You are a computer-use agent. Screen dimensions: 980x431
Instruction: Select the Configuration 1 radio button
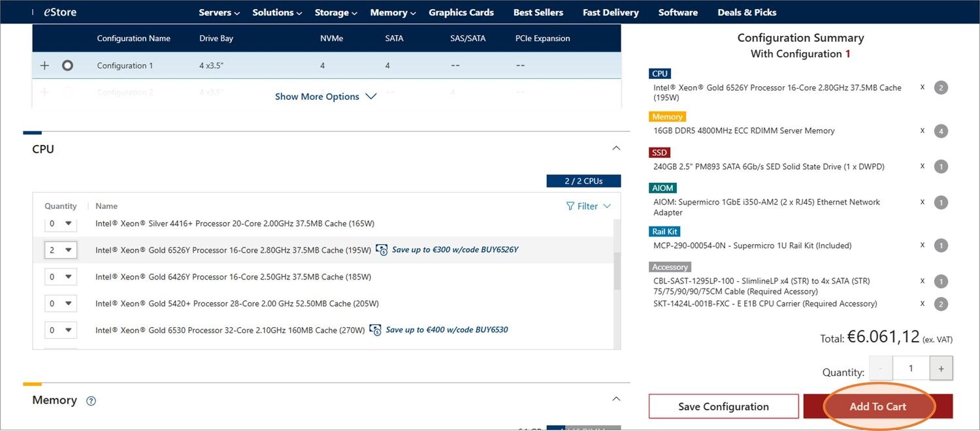67,66
